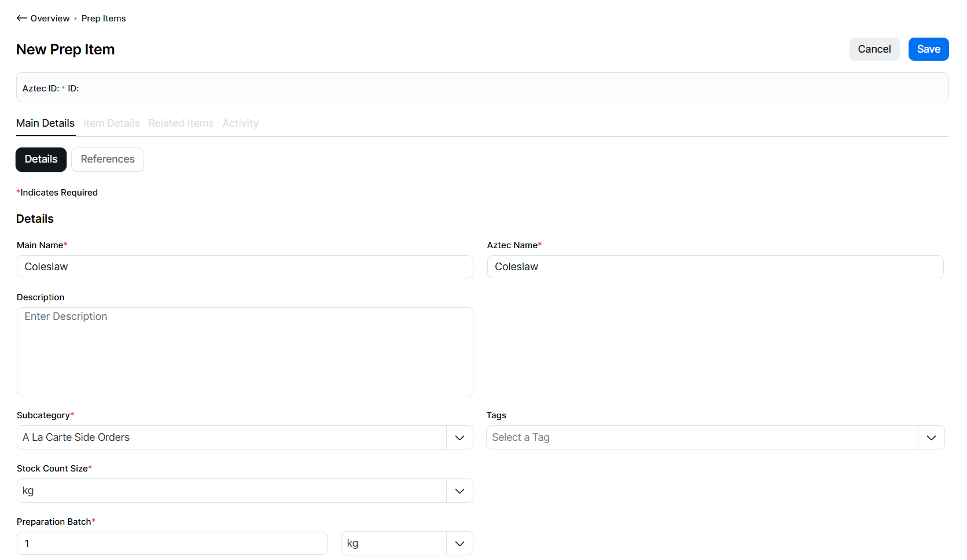Open the Tags dropdown arrow
The width and height of the screenshot is (967, 560).
(931, 438)
